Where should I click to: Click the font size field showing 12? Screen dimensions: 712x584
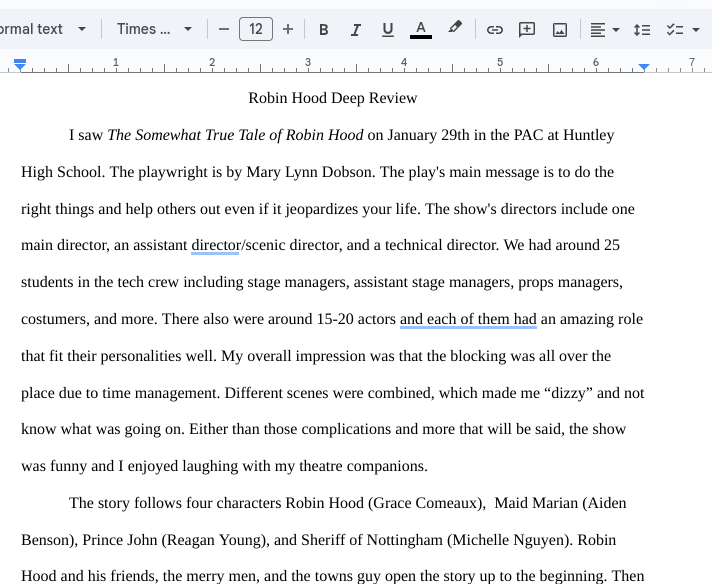pyautogui.click(x=256, y=30)
